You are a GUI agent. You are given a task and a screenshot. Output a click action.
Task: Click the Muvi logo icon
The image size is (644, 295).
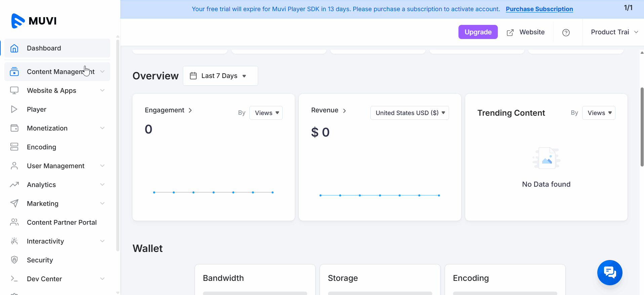pyautogui.click(x=18, y=21)
